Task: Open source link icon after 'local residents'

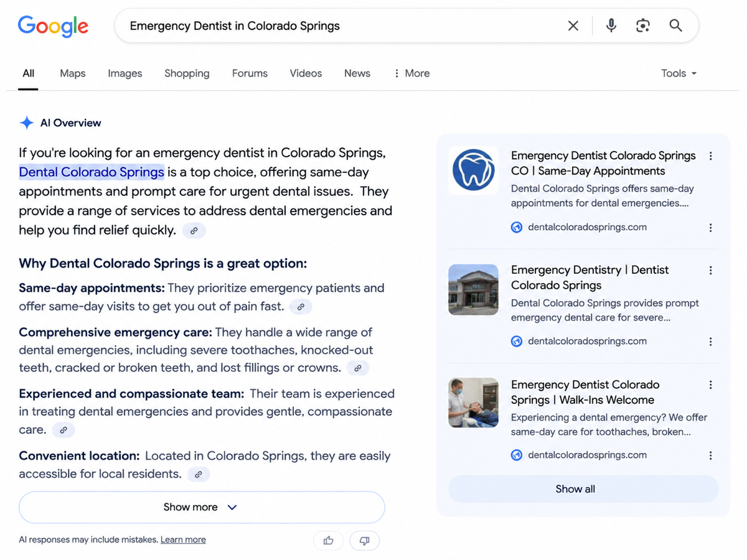Action: [199, 475]
